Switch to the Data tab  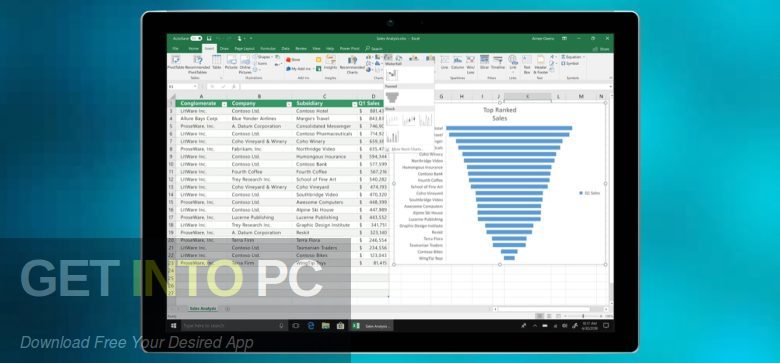[286, 49]
